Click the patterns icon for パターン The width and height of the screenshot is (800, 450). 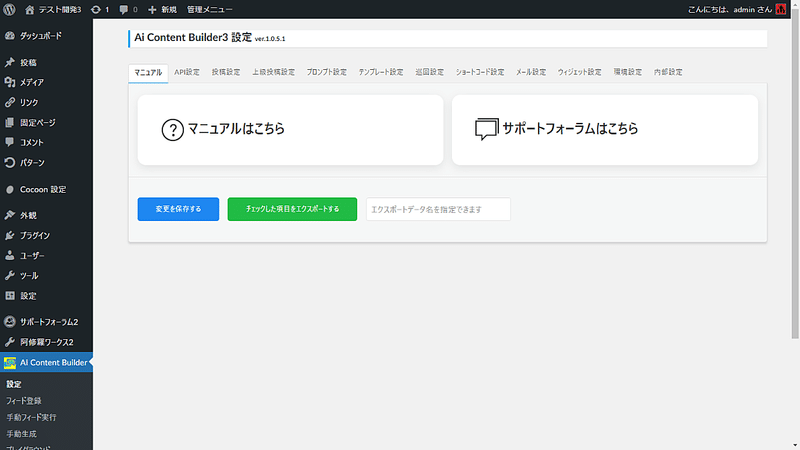pyautogui.click(x=10, y=162)
